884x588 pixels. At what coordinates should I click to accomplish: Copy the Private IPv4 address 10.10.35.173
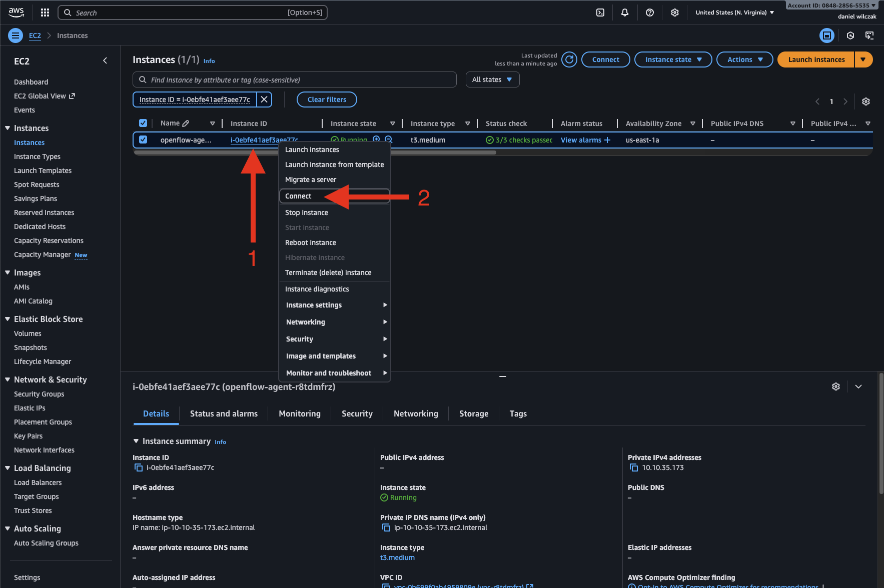[x=634, y=467]
